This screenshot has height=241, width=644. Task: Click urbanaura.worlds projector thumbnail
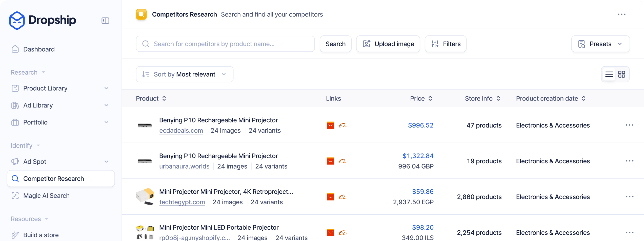click(145, 161)
